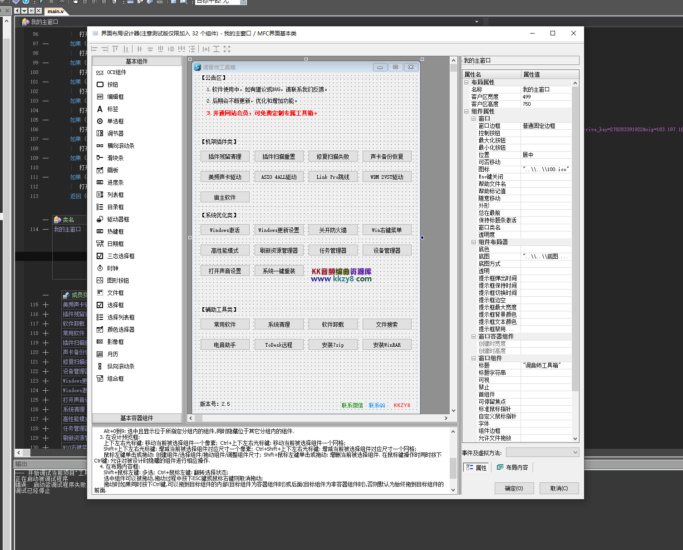Pick the 按钮 component from the palette

click(113, 85)
